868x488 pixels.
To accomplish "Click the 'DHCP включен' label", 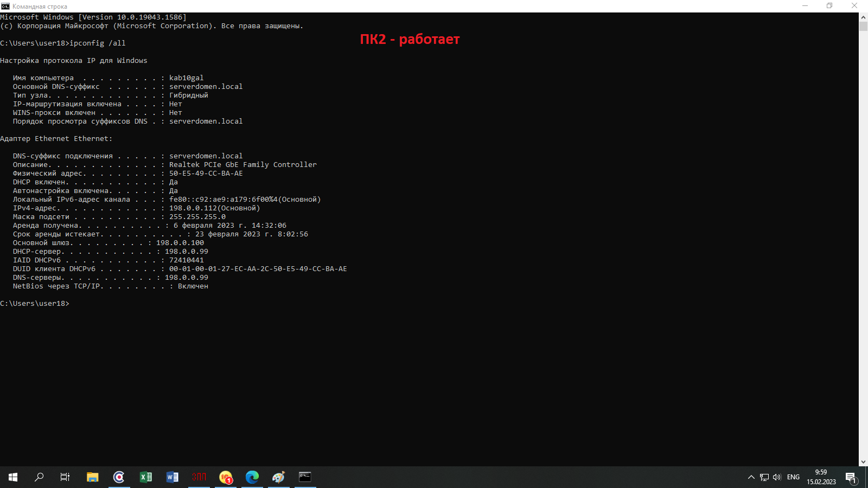I will pos(39,182).
